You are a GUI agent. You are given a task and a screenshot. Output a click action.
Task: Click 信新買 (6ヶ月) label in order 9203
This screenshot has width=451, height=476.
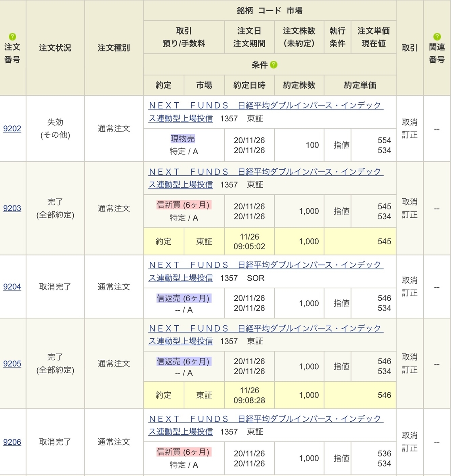point(184,205)
